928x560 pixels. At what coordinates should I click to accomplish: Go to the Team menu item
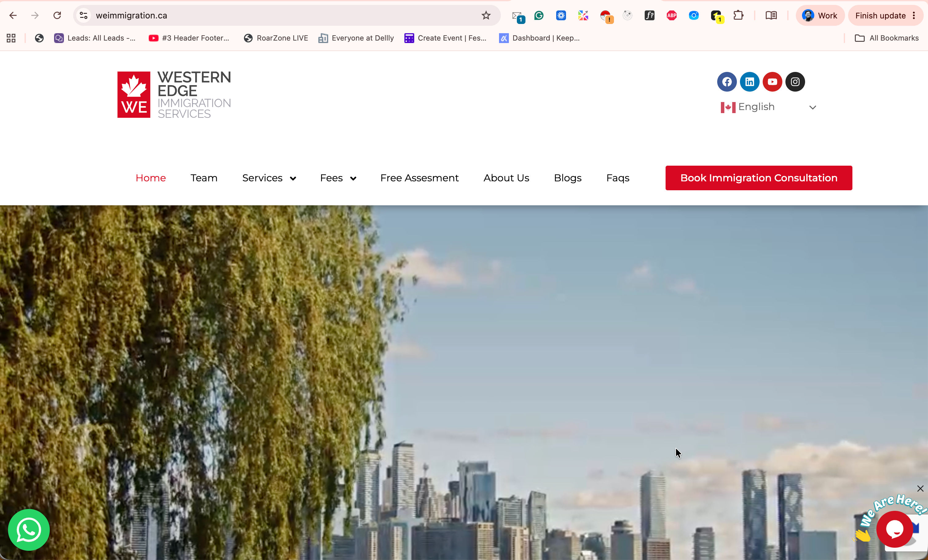coord(204,178)
